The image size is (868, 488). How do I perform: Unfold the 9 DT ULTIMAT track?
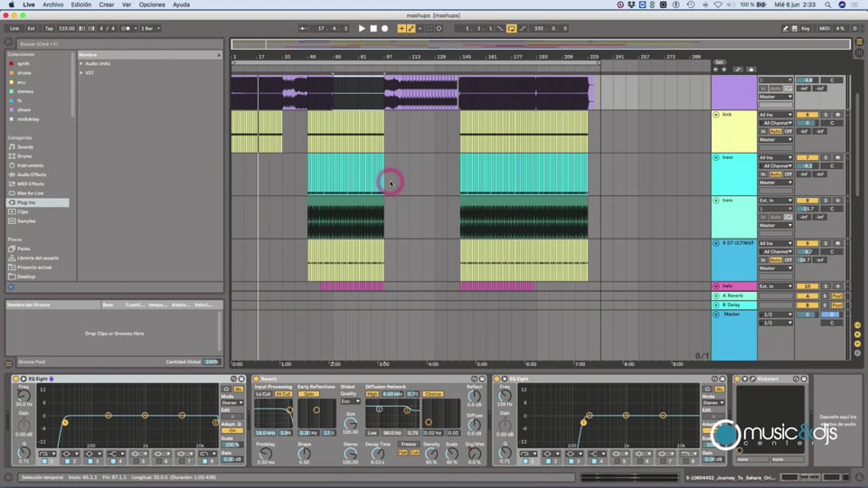pyautogui.click(x=716, y=243)
